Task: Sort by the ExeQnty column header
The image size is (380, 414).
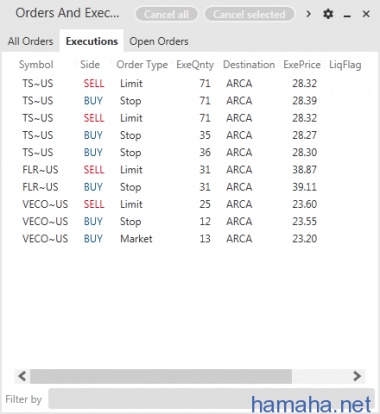Action: pyautogui.click(x=195, y=65)
